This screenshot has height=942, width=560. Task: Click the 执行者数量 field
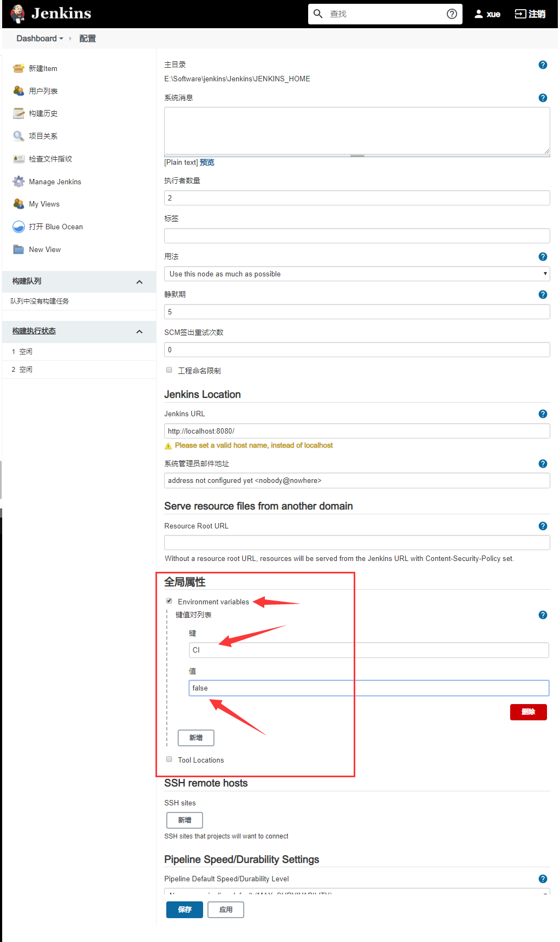coord(357,198)
